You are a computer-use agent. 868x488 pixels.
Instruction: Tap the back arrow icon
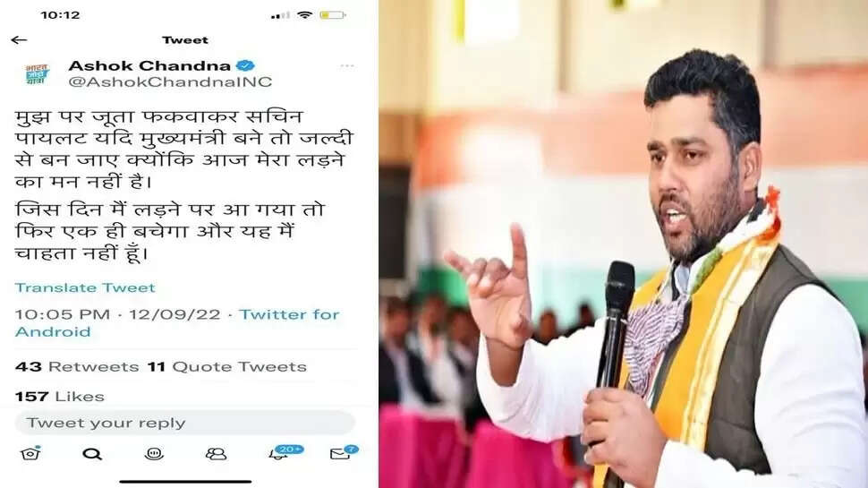click(x=19, y=40)
